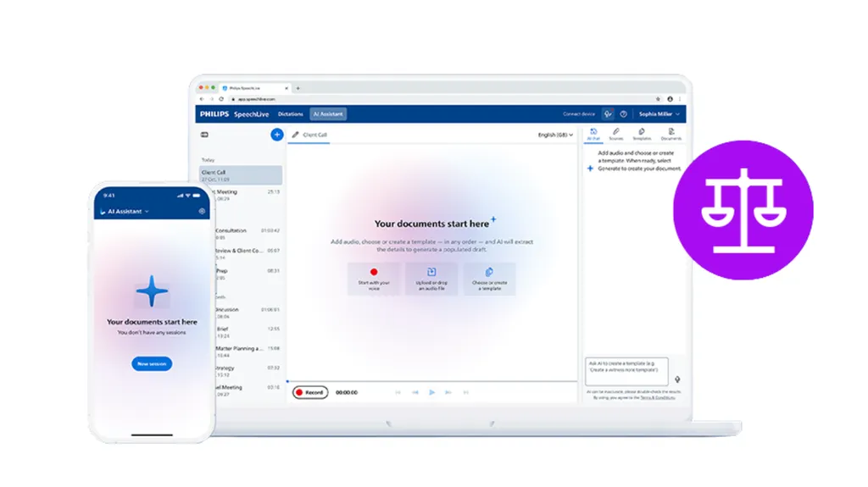868x487 pixels.
Task: Open the English (GB) language dropdown
Action: (555, 135)
